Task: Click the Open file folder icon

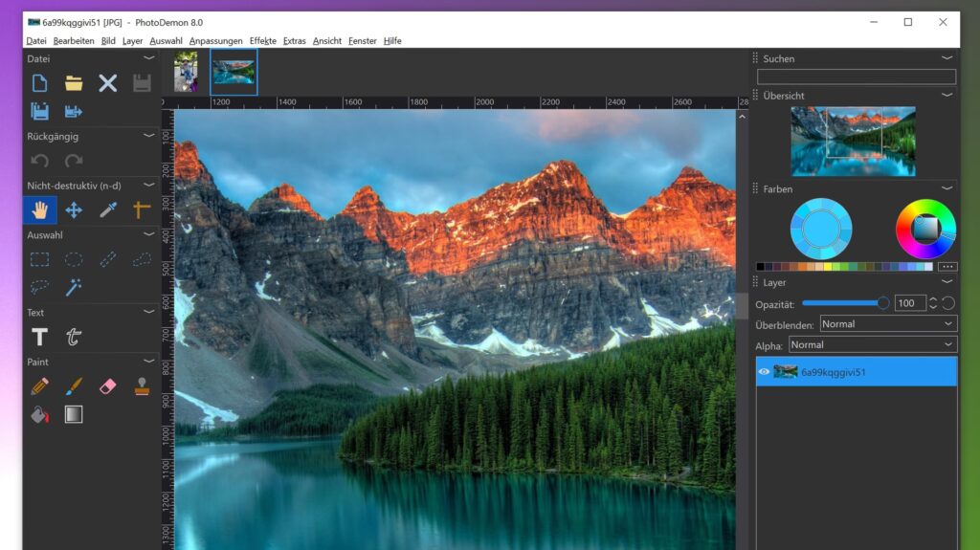Action: pos(74,83)
